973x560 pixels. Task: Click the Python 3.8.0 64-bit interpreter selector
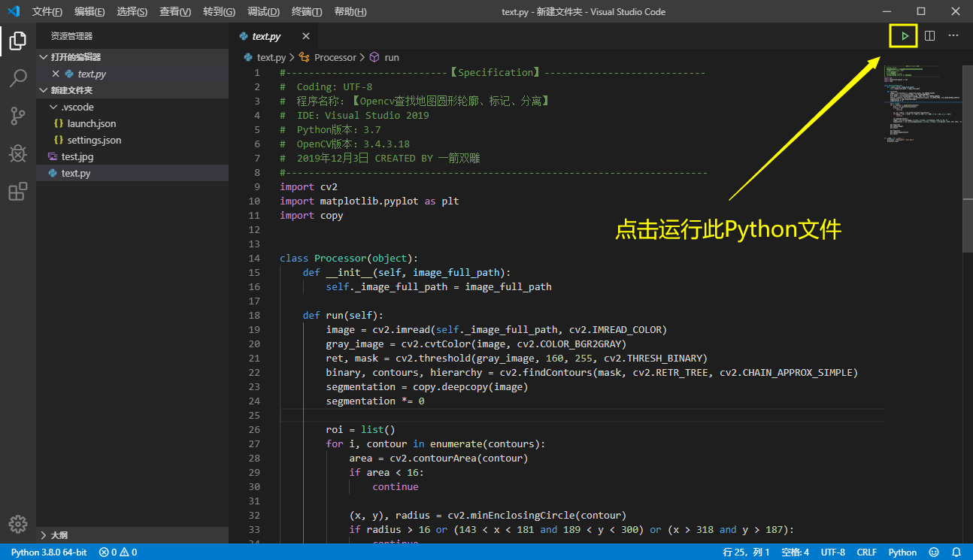coord(48,552)
